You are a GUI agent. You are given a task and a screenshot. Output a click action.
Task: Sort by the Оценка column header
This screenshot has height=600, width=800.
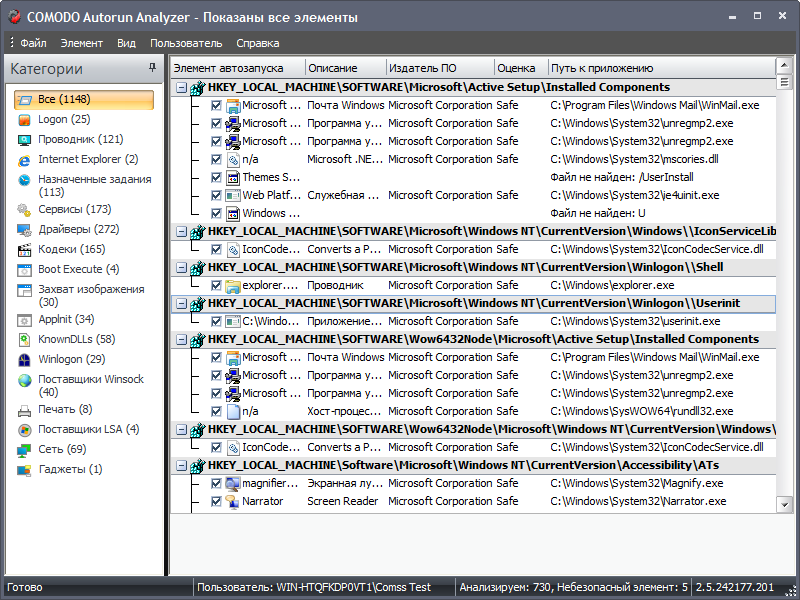(516, 68)
